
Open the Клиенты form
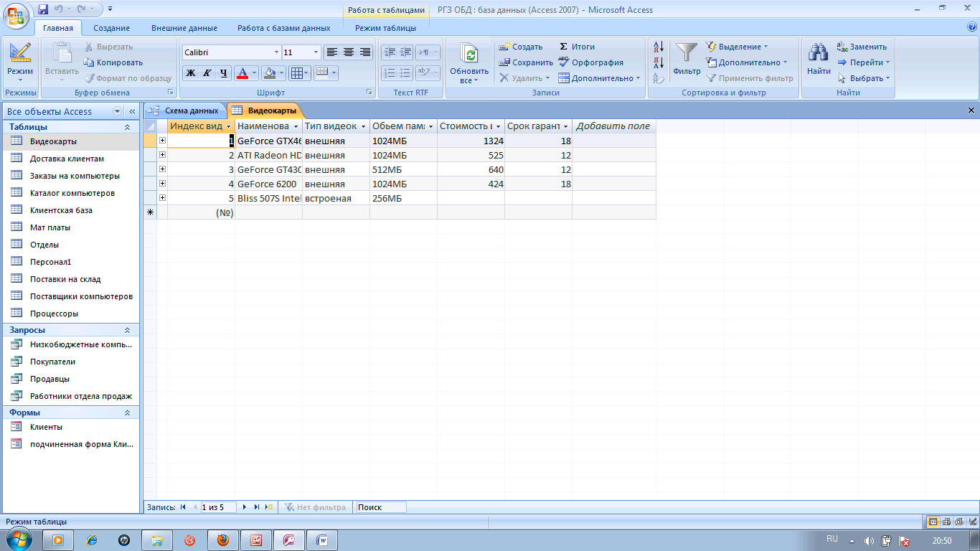click(70, 427)
